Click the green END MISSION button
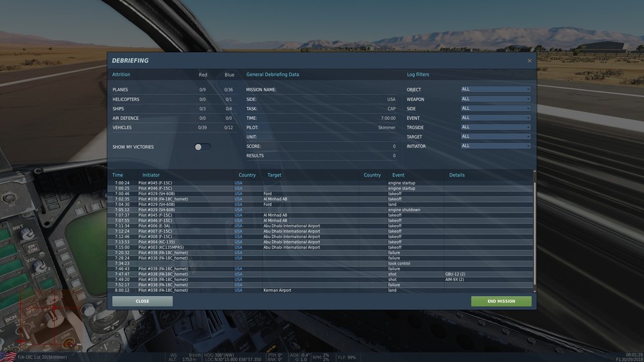This screenshot has height=362, width=644. click(x=501, y=301)
